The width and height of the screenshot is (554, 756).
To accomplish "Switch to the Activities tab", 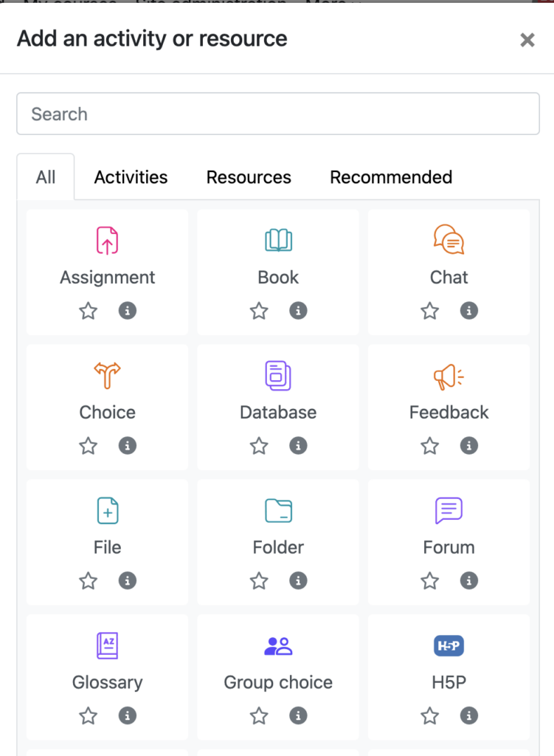I will coord(131,177).
